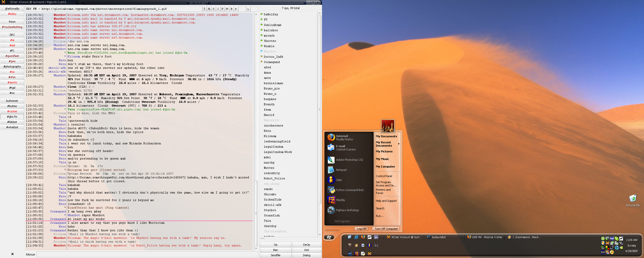The width and height of the screenshot is (644, 258).
Task: Open the #whatbot channel tab
Action: [12, 127]
